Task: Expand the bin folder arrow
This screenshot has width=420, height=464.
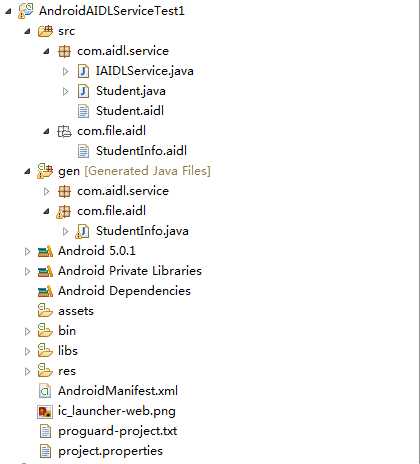Action: 27,331
